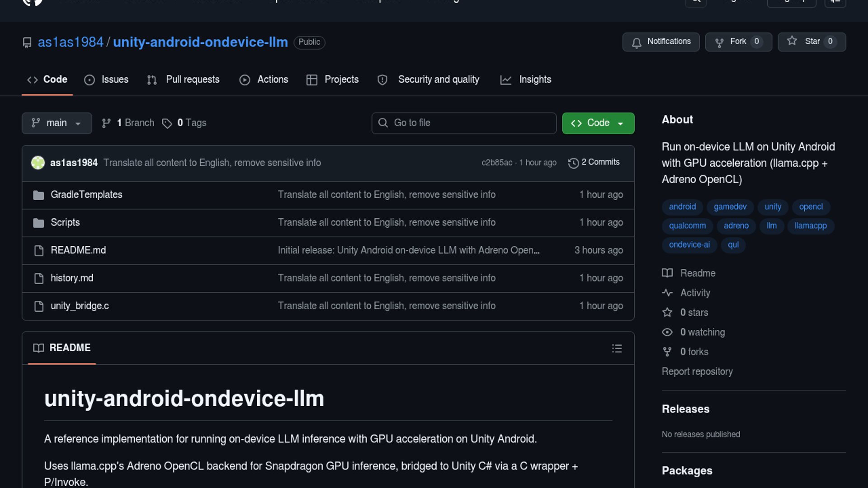Click the unity_bridge.c file icon
This screenshot has width=868, height=488.
pos(39,306)
